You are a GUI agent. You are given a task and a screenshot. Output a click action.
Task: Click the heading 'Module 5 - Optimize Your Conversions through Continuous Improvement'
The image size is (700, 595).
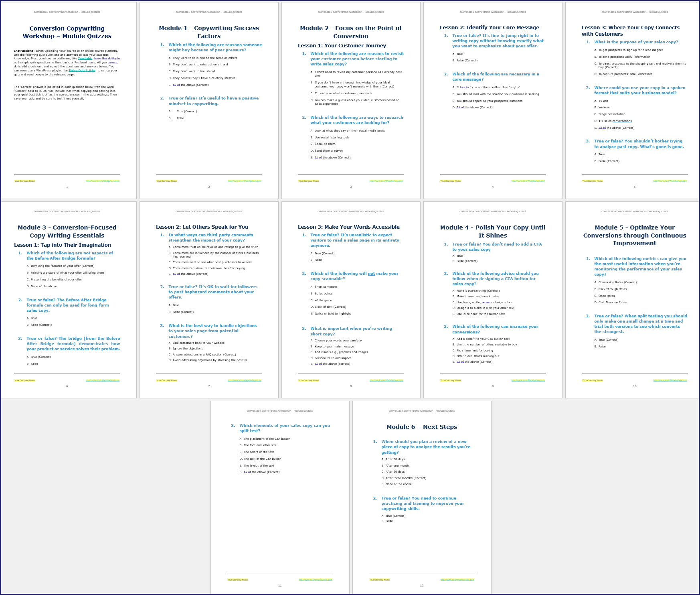(x=635, y=235)
